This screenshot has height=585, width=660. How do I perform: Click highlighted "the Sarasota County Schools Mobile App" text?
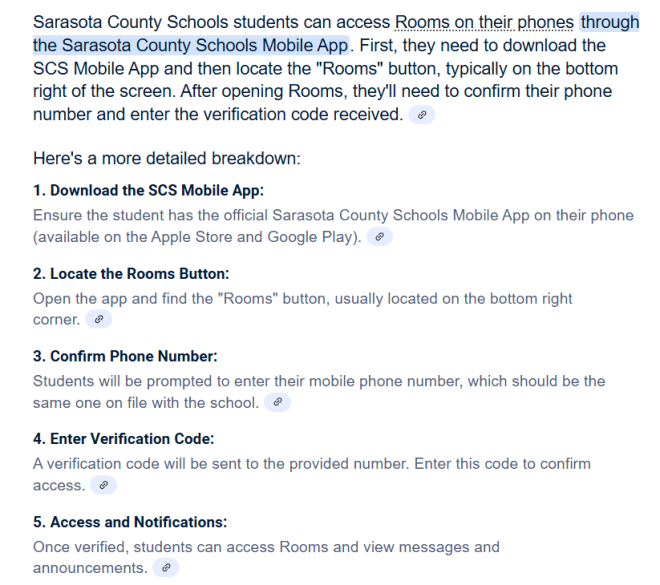tap(190, 45)
